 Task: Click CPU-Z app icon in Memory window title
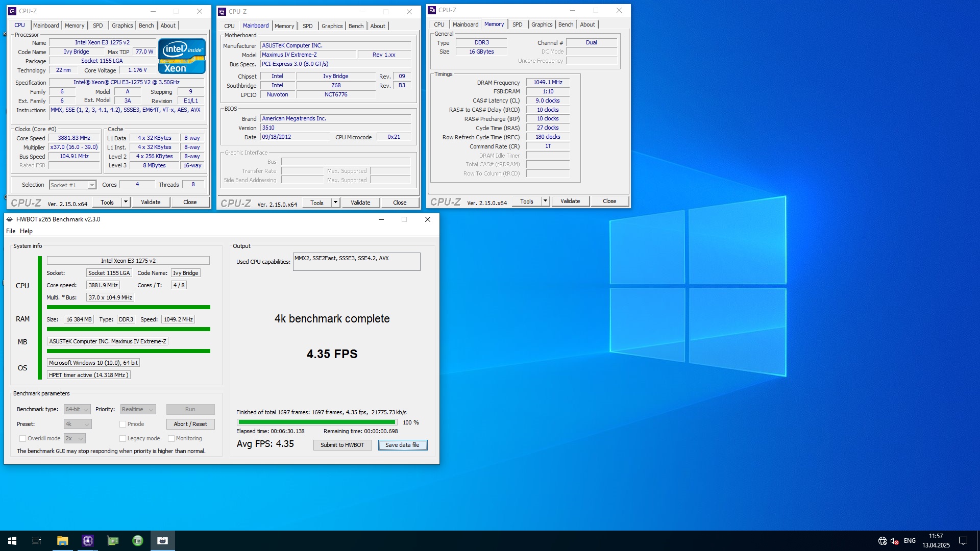(x=432, y=10)
